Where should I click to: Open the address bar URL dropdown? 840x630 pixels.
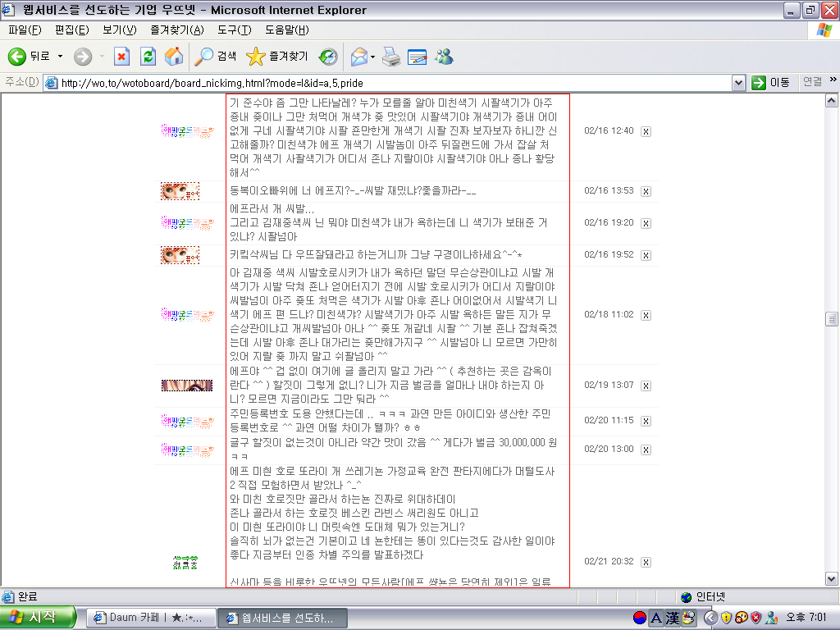[738, 83]
